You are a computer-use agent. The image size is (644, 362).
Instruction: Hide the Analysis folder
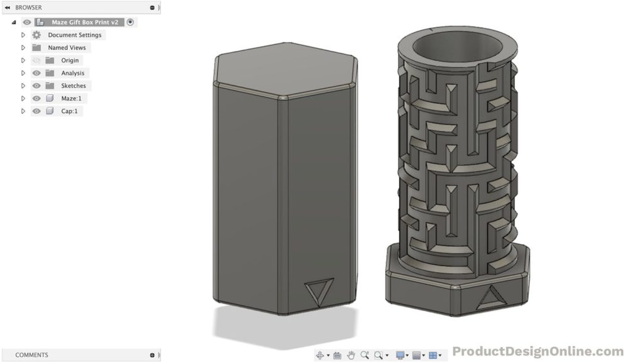click(36, 73)
